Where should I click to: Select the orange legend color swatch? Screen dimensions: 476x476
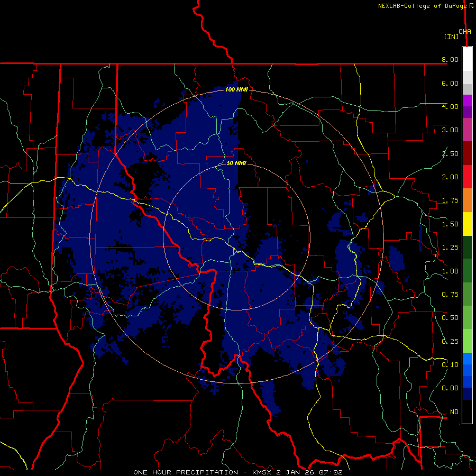tap(467, 200)
